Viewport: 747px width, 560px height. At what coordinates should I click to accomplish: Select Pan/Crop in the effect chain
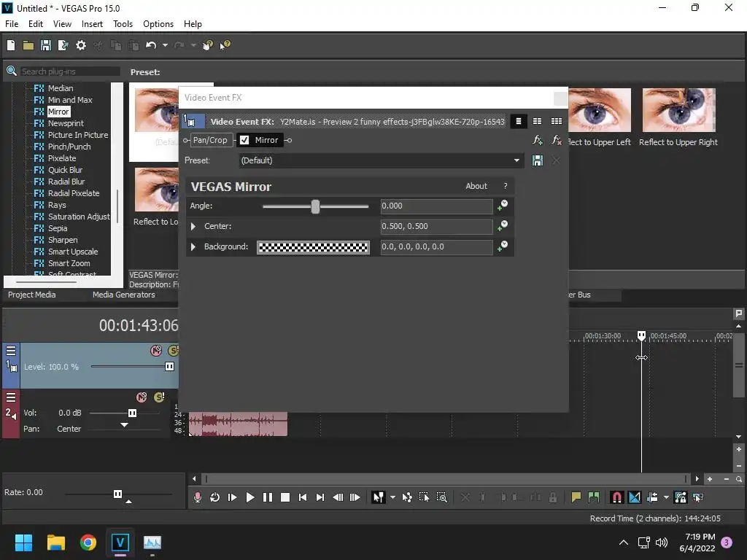pyautogui.click(x=210, y=140)
